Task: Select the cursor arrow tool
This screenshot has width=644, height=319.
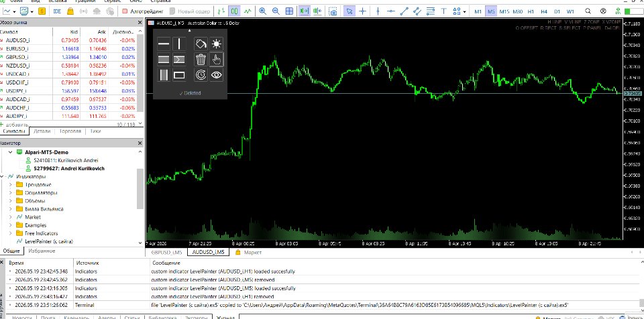Action: coord(349,11)
